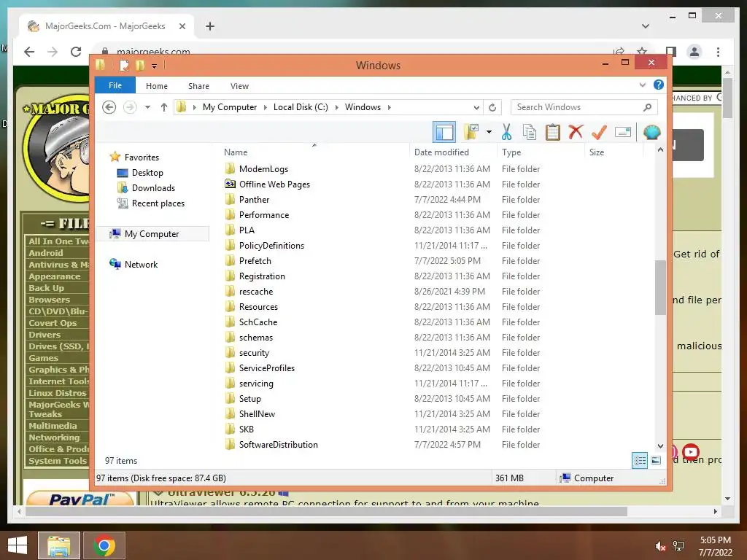Viewport: 747px width, 560px height.
Task: Click the muted volume tray icon
Action: [660, 546]
